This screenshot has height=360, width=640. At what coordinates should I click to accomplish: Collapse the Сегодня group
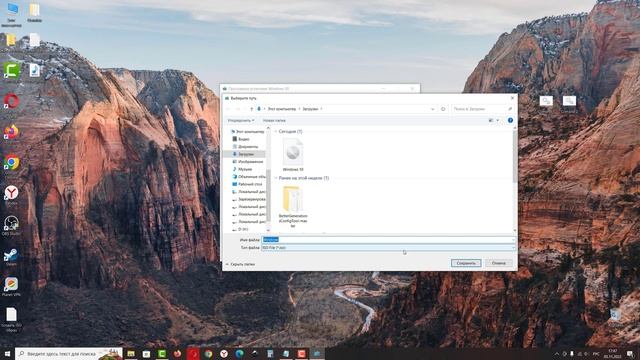[276, 131]
